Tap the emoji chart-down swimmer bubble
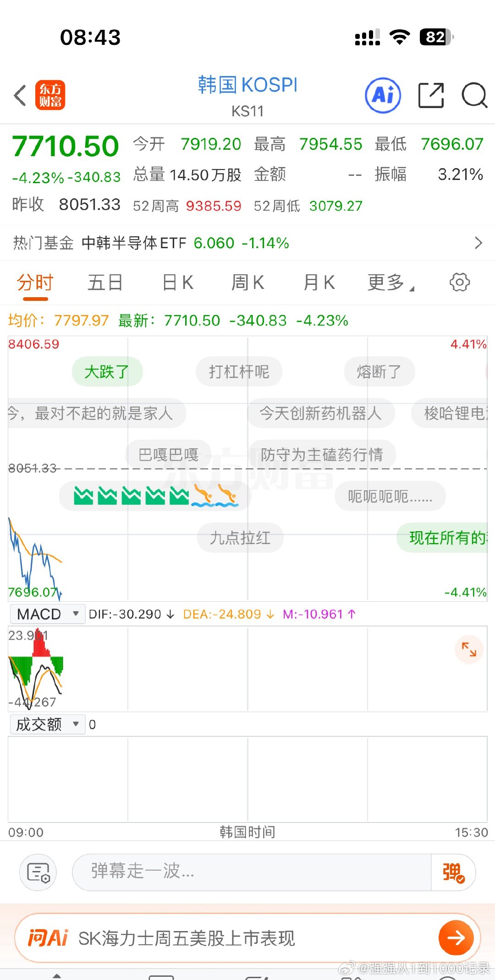 155,496
